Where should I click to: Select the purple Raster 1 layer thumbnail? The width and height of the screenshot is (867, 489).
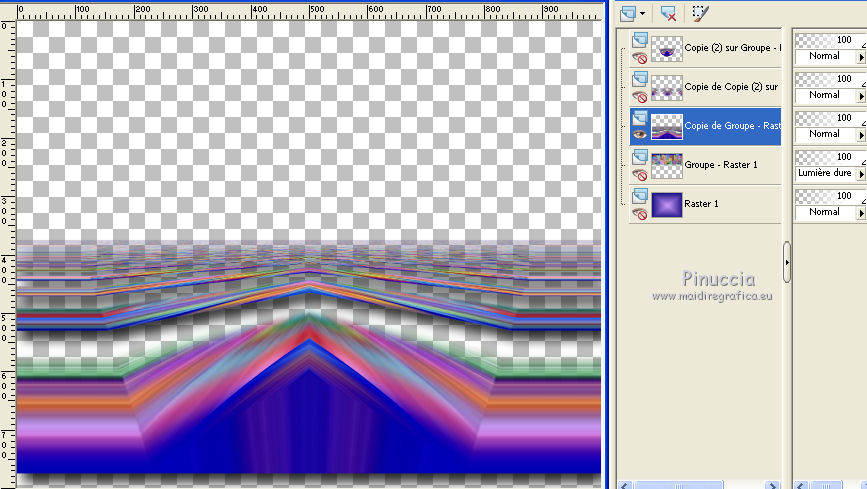tap(667, 205)
